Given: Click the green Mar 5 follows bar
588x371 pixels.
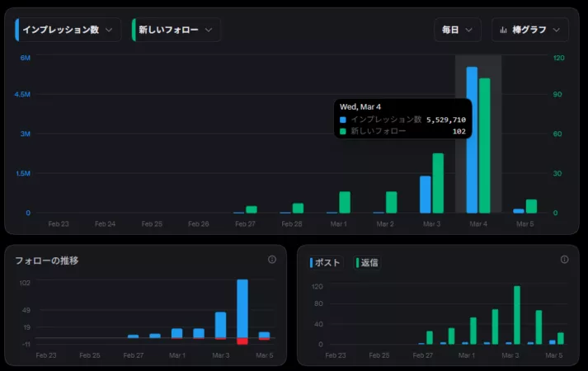Looking at the screenshot, I should point(531,206).
